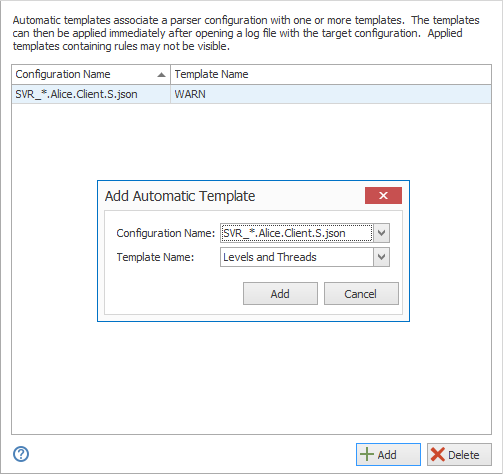The width and height of the screenshot is (503, 474).
Task: Click the bottom Add button label
Action: (x=387, y=455)
